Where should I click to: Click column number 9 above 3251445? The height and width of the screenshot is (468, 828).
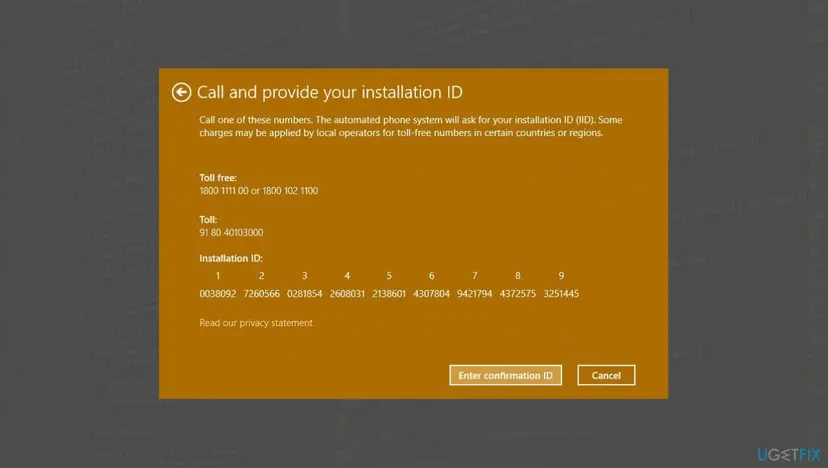tap(561, 276)
